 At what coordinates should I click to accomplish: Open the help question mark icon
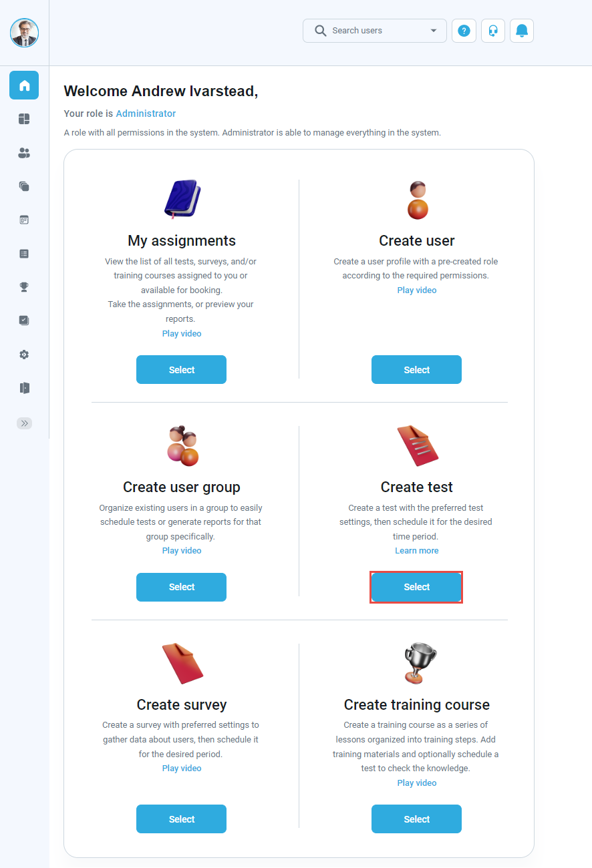[464, 31]
